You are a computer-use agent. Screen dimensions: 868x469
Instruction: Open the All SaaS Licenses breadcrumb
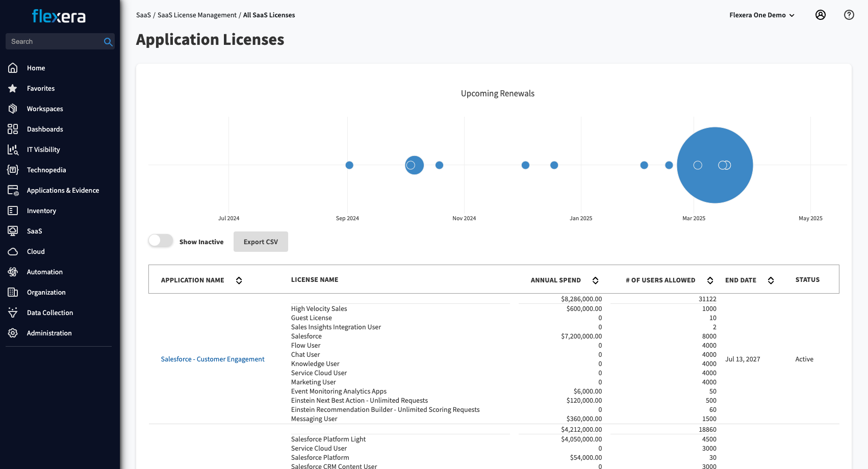point(269,15)
